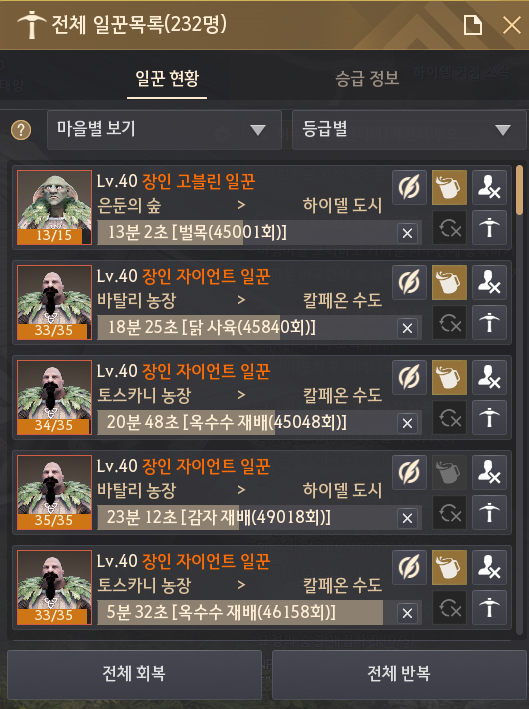
Task: Click the 전체 회복 button
Action: click(x=134, y=674)
